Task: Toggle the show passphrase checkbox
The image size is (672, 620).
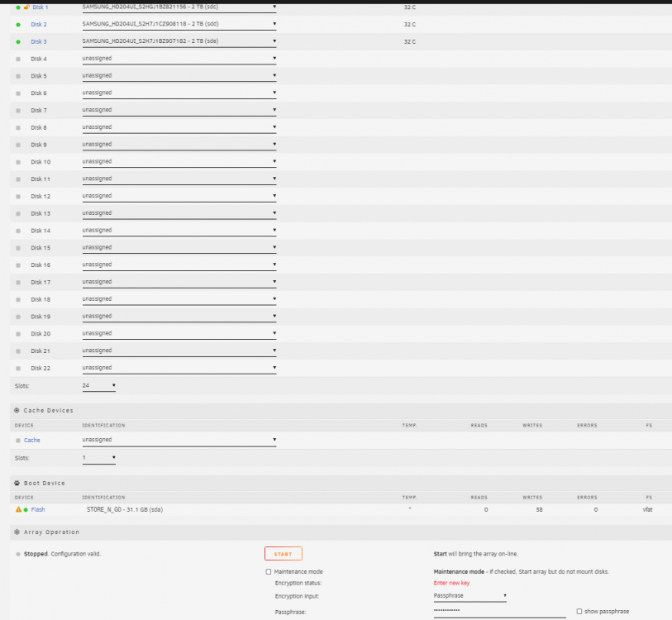Action: 579,612
